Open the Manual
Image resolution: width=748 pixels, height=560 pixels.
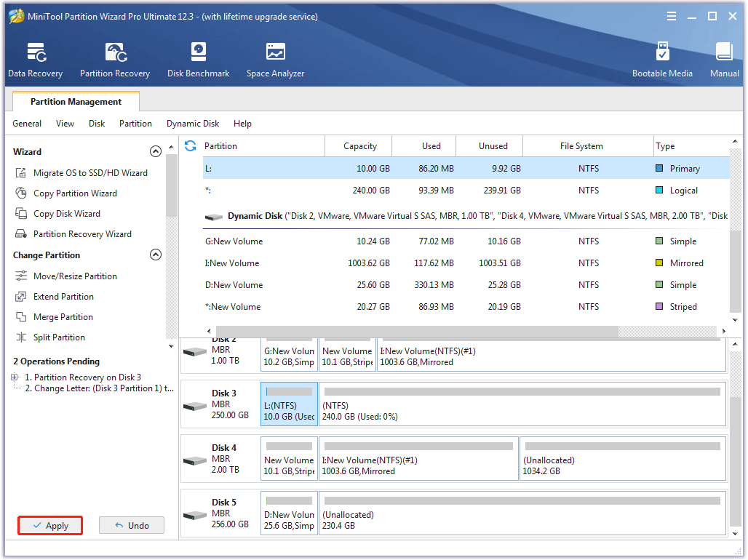click(x=724, y=59)
